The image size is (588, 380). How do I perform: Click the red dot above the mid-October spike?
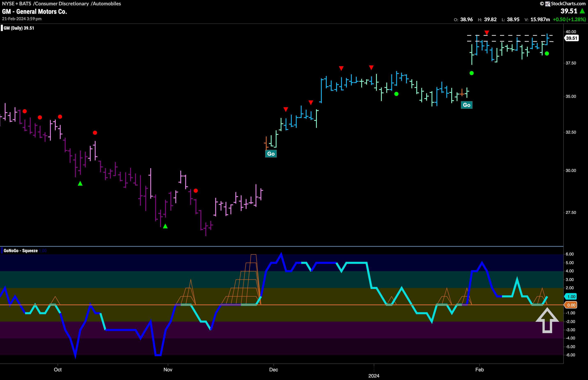pyautogui.click(x=95, y=133)
